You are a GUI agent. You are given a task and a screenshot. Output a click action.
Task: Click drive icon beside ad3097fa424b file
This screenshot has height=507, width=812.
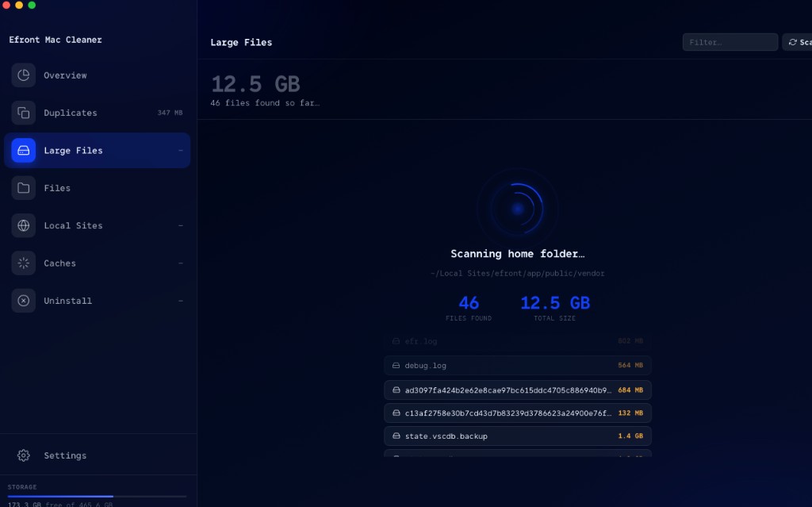(396, 390)
